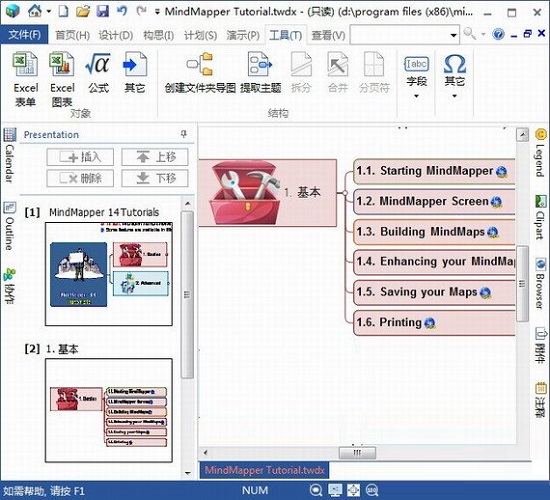Click 创建文件夹导图 folder map tool
The height and width of the screenshot is (500, 550).
click(200, 73)
